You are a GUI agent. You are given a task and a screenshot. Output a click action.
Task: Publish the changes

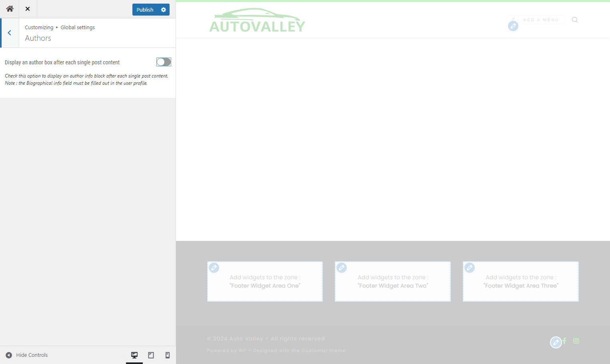pos(145,10)
